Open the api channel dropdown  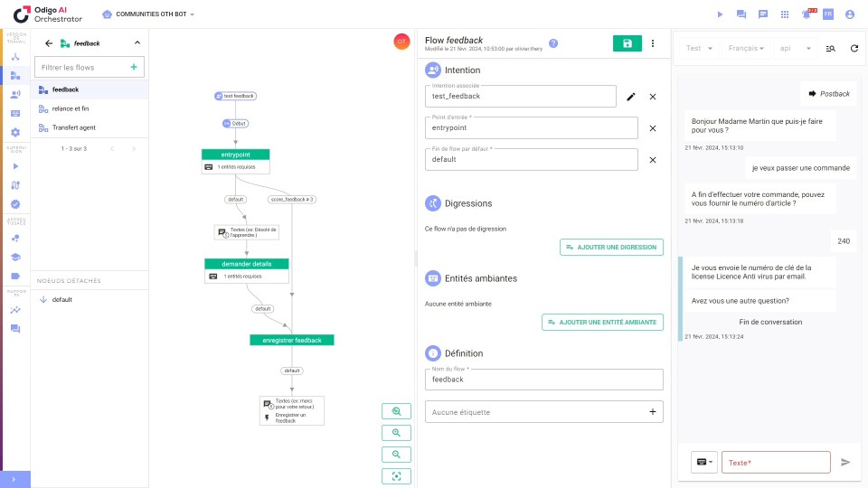coord(795,49)
